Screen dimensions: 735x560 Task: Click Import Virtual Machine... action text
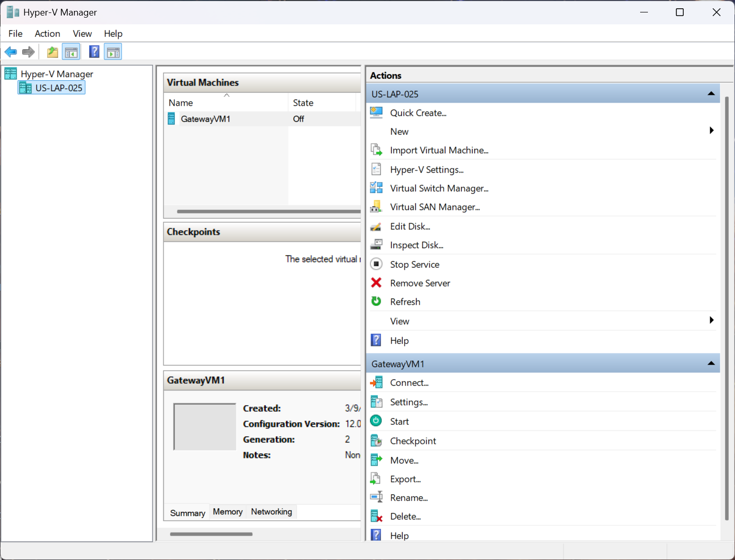pyautogui.click(x=440, y=150)
